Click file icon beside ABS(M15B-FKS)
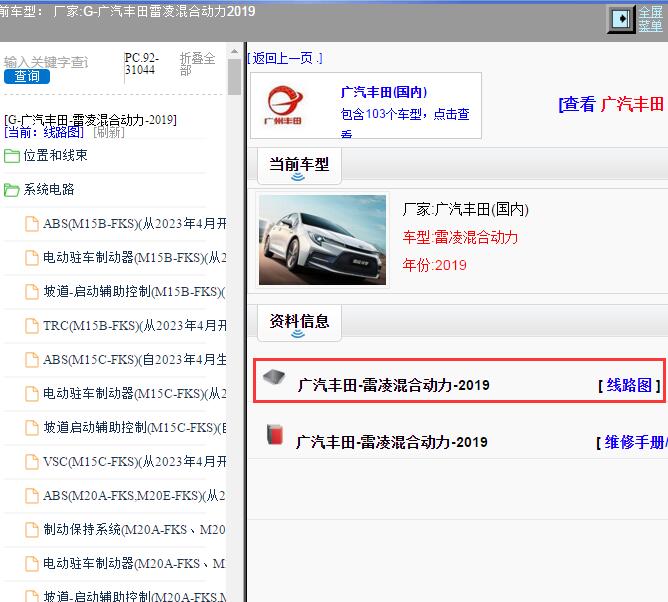Viewport: 668px width, 602px height. pyautogui.click(x=32, y=224)
